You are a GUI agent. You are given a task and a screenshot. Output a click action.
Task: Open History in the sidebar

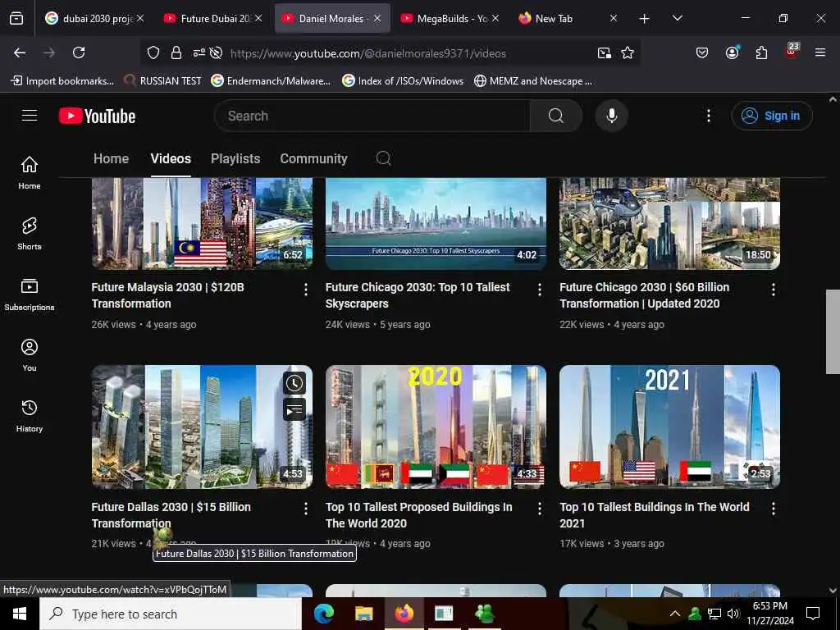point(30,416)
